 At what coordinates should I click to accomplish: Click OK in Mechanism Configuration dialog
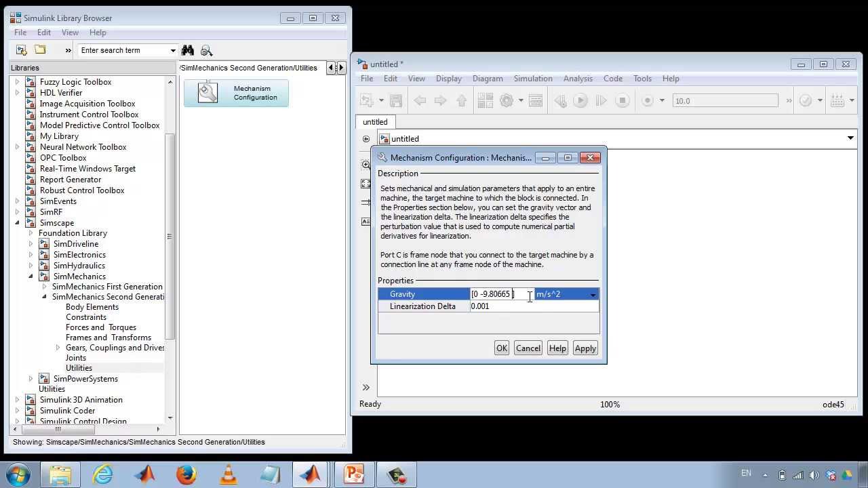[502, 348]
